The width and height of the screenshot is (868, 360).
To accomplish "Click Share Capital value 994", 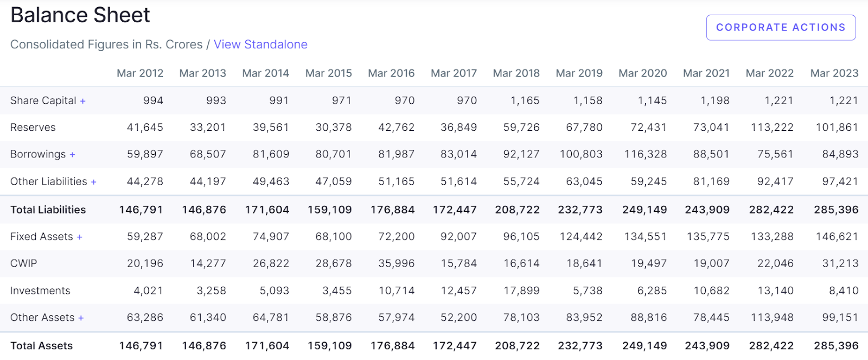I will point(153,100).
